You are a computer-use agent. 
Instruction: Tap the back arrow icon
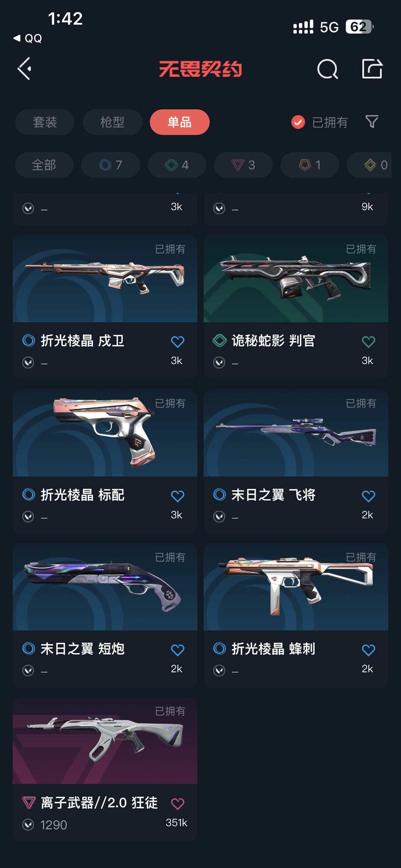[x=25, y=69]
